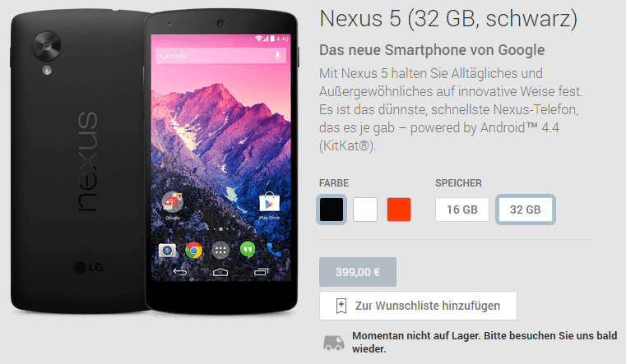Add to wishlist with Zur Wunschliste hinzufügen
This screenshot has width=626, height=364.
(x=418, y=306)
